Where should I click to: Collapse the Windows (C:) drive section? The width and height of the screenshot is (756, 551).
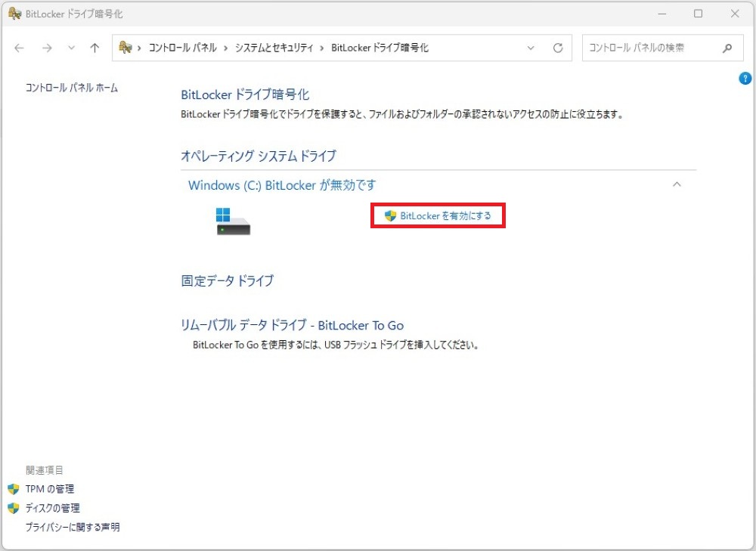point(677,184)
